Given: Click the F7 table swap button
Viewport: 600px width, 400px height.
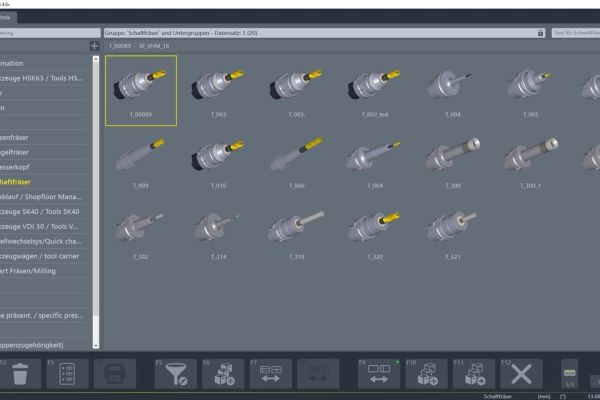Looking at the screenshot, I should [271, 374].
